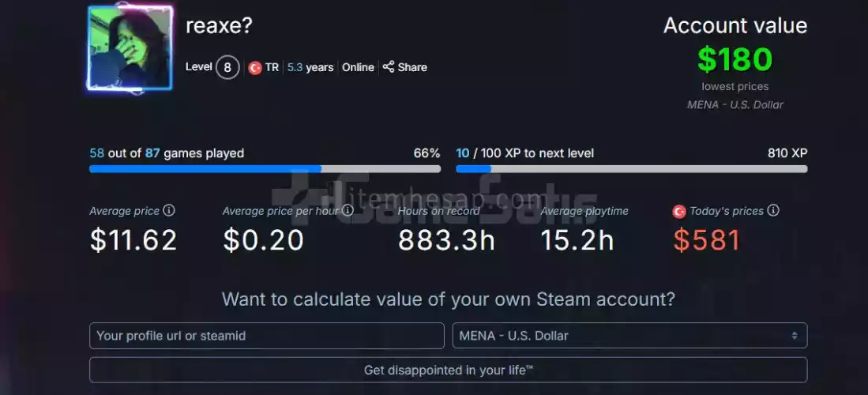Open the reaxe? profile avatar
The height and width of the screenshot is (395, 868).
tap(130, 49)
